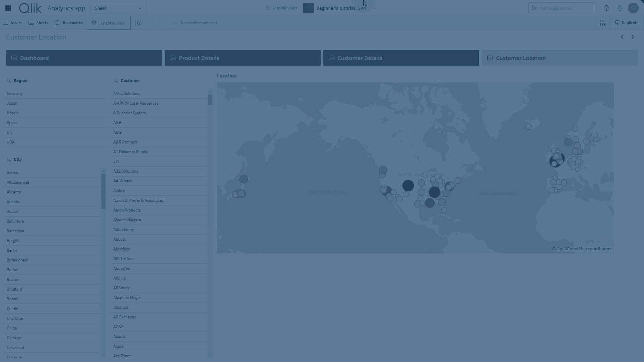This screenshot has height=362, width=644.
Task: Open the Sheets list
Action: (x=38, y=23)
